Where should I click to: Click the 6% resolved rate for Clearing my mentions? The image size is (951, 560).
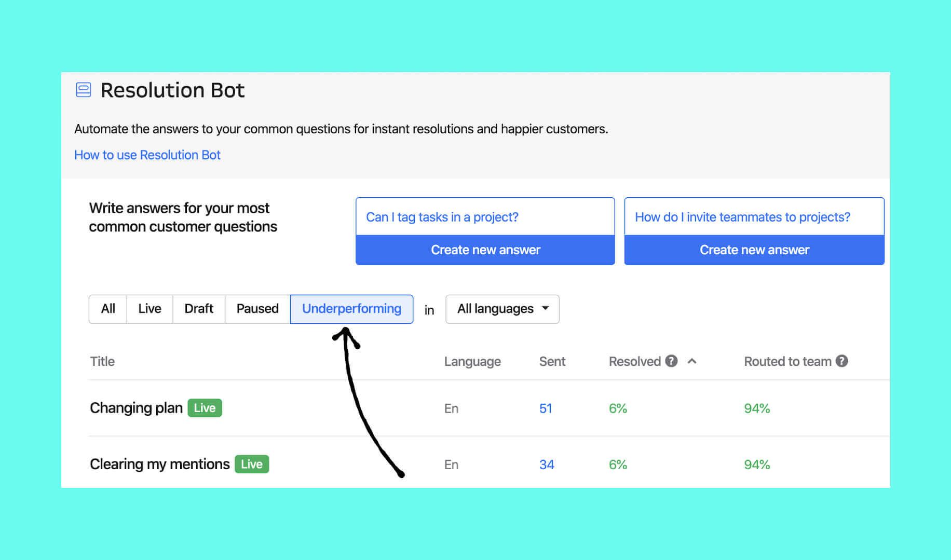click(617, 464)
